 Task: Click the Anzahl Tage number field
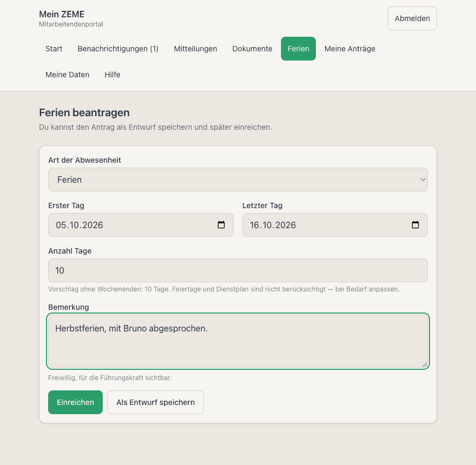[237, 270]
